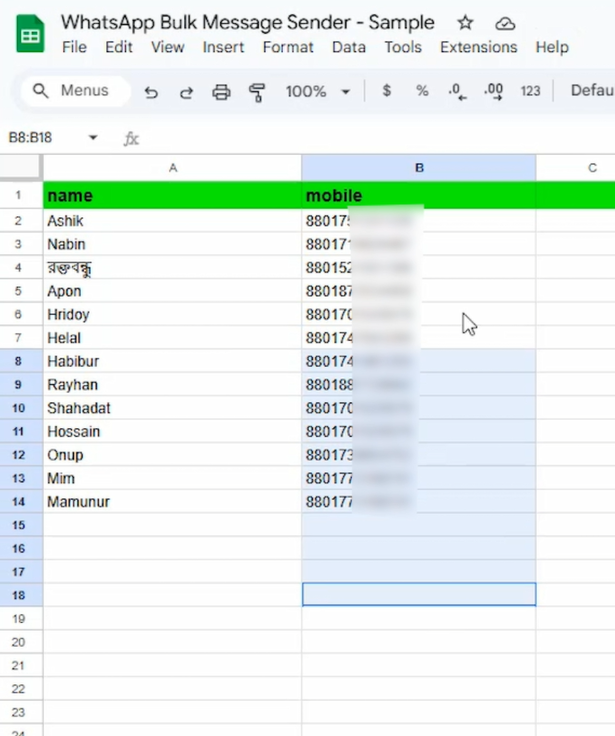This screenshot has height=736, width=615.
Task: Open the Extensions menu
Action: [x=478, y=47]
